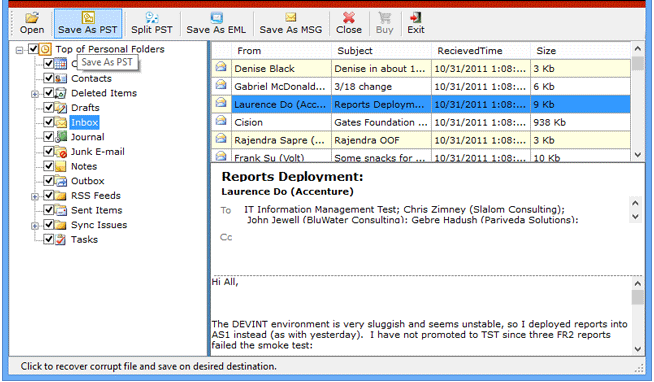The width and height of the screenshot is (654, 382).
Task: Click the message list scrollbar thumb
Action: (637, 63)
